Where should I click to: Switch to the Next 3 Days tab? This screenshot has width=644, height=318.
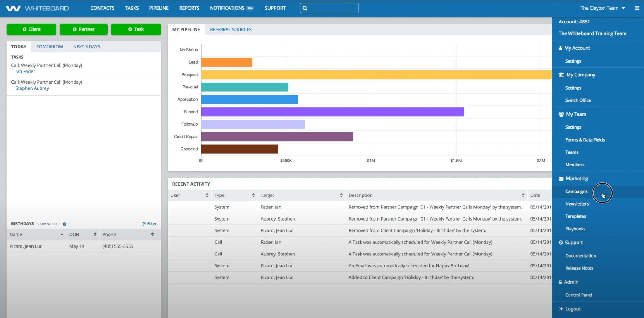[x=86, y=46]
